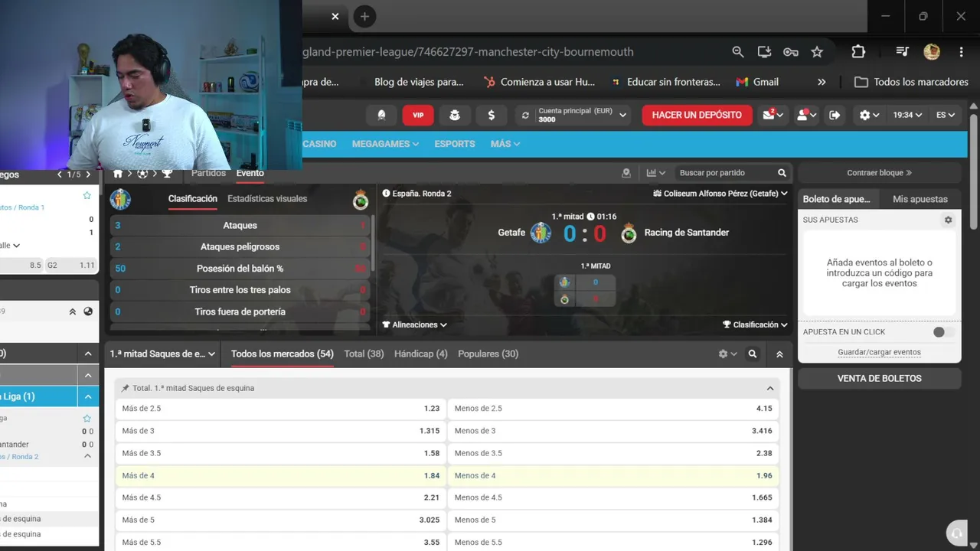Toggle the Apuesta en un click switch

tap(943, 332)
